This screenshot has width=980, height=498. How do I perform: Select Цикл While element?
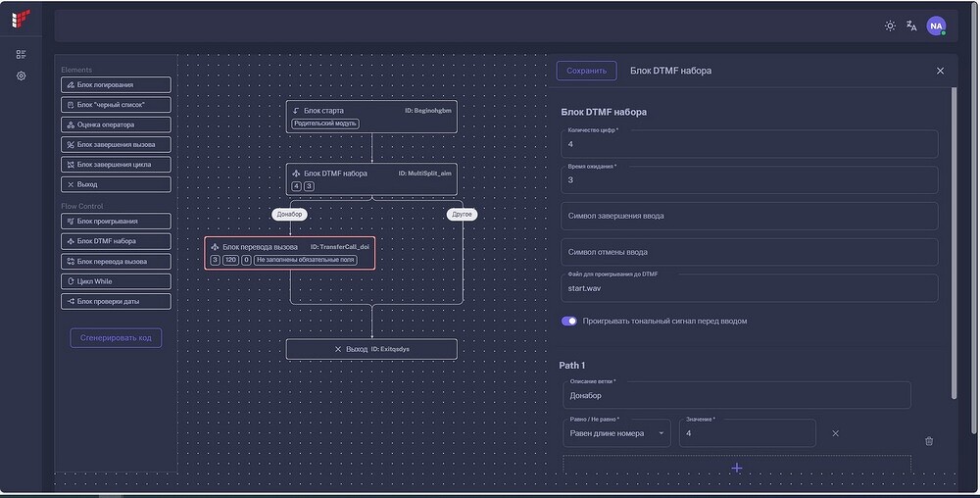[117, 281]
